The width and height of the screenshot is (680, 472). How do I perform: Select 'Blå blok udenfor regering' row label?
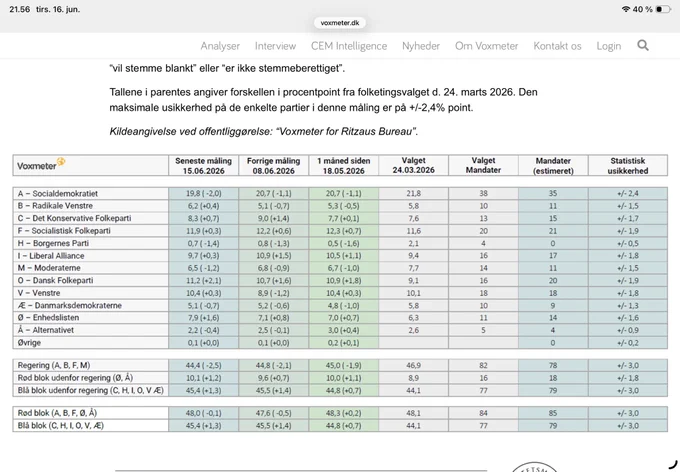91,390
